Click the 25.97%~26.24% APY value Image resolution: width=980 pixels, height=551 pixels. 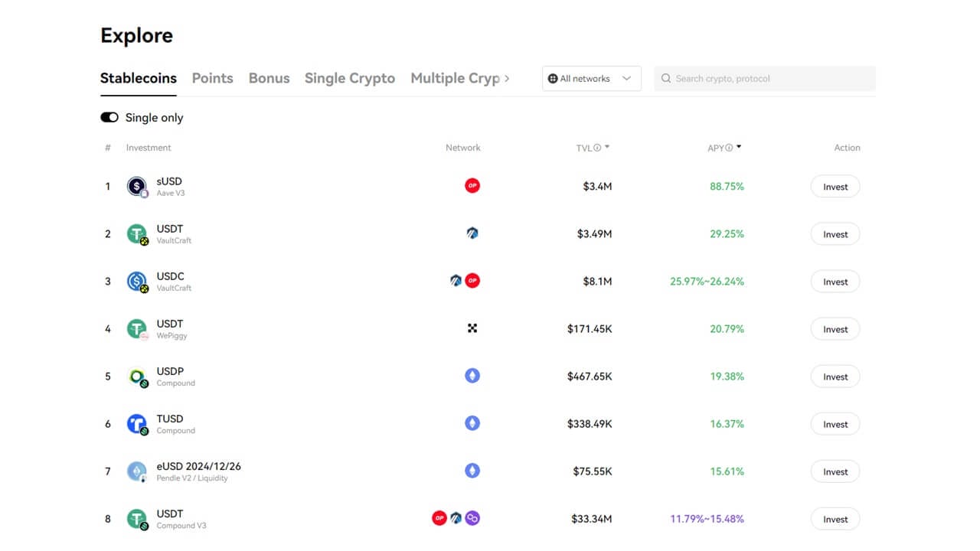(707, 281)
